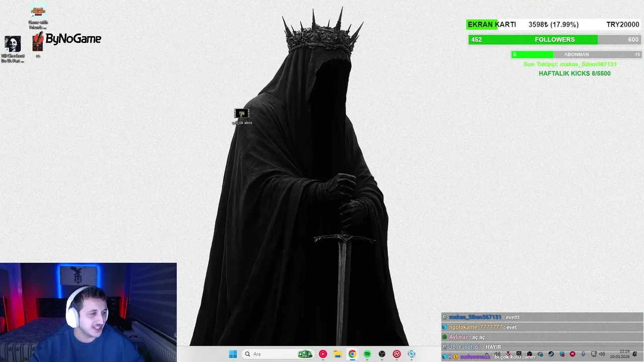Click the microphone tray icon
644x362 pixels.
(583, 354)
